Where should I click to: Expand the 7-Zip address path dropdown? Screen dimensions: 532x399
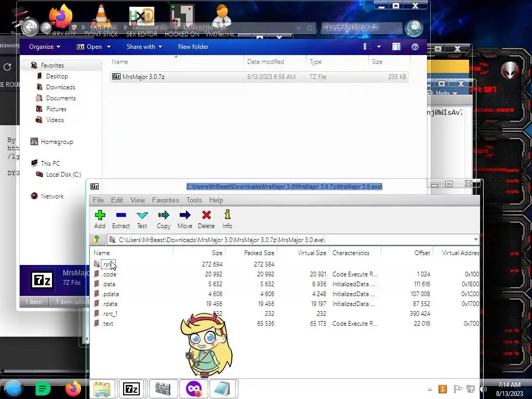[476, 240]
